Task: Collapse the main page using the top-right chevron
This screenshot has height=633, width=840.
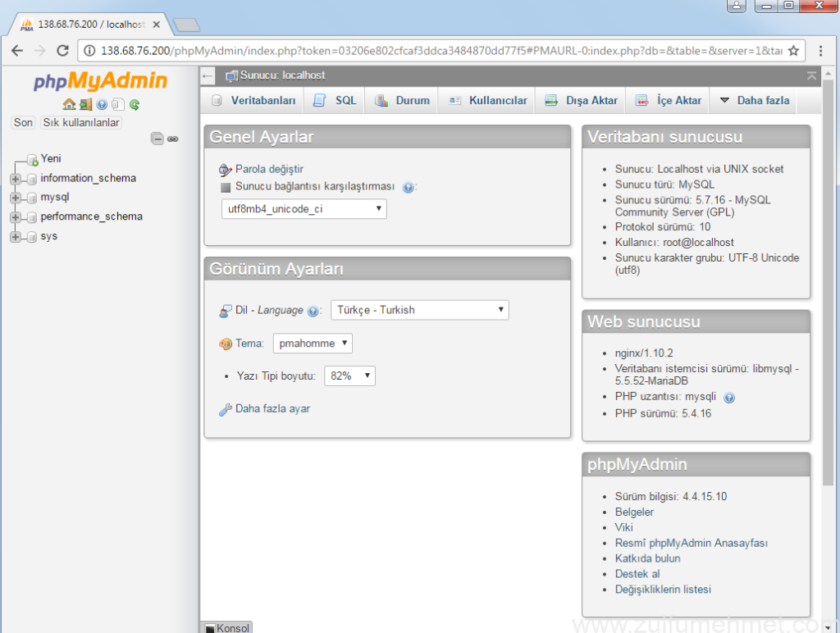Action: click(x=811, y=75)
